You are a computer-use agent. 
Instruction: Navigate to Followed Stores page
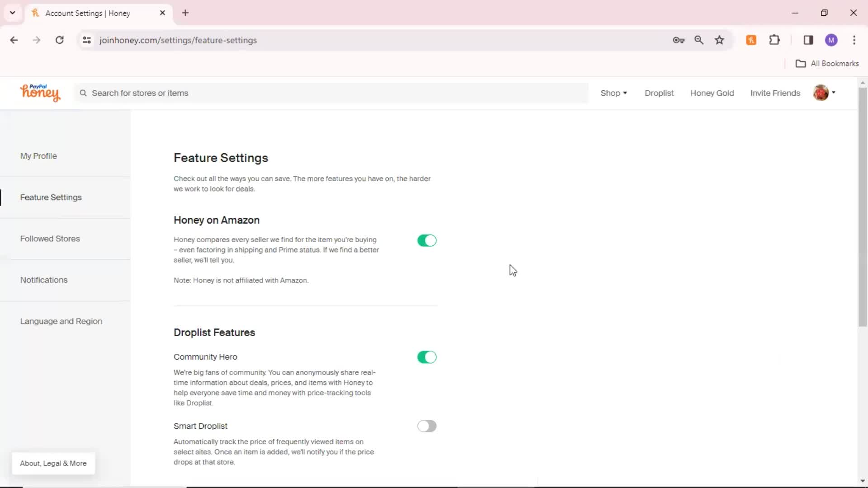[x=49, y=238]
